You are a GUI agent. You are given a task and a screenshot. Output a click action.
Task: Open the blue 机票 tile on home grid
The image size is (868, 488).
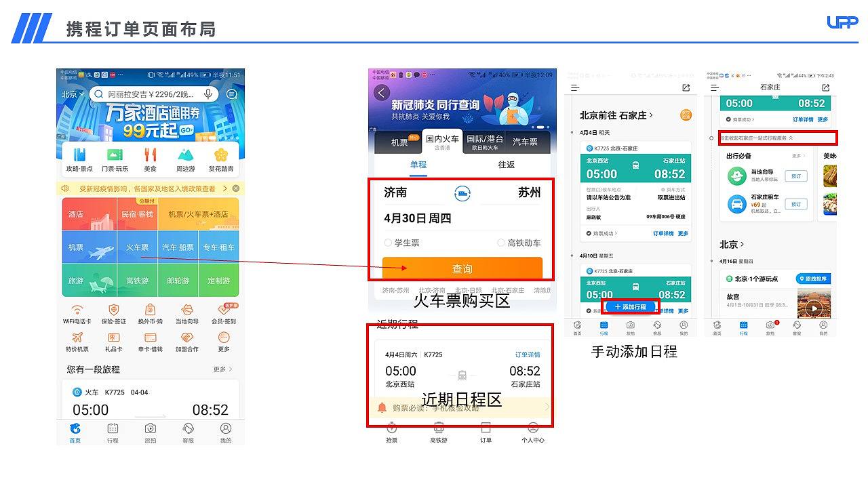point(90,247)
